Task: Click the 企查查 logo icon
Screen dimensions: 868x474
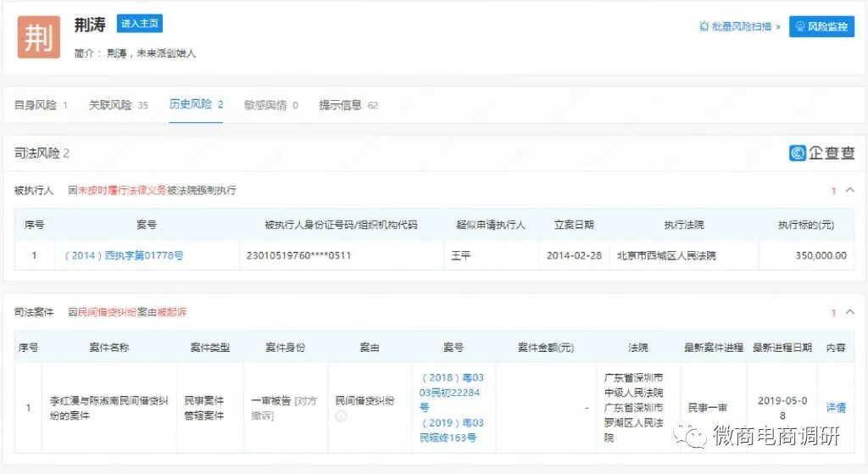Action: point(798,153)
